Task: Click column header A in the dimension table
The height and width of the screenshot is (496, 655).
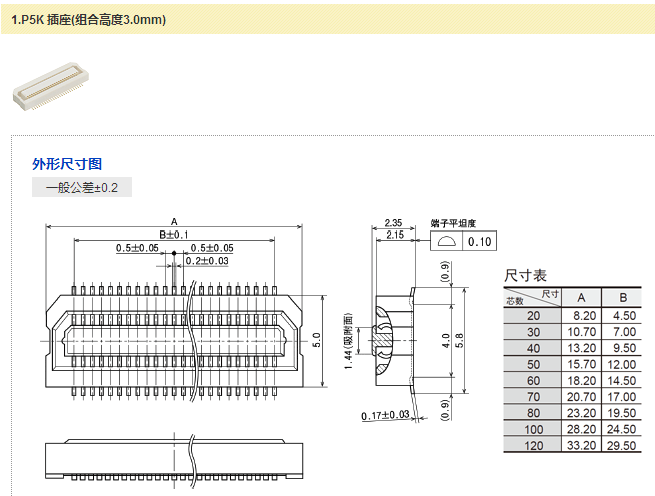Action: point(581,297)
